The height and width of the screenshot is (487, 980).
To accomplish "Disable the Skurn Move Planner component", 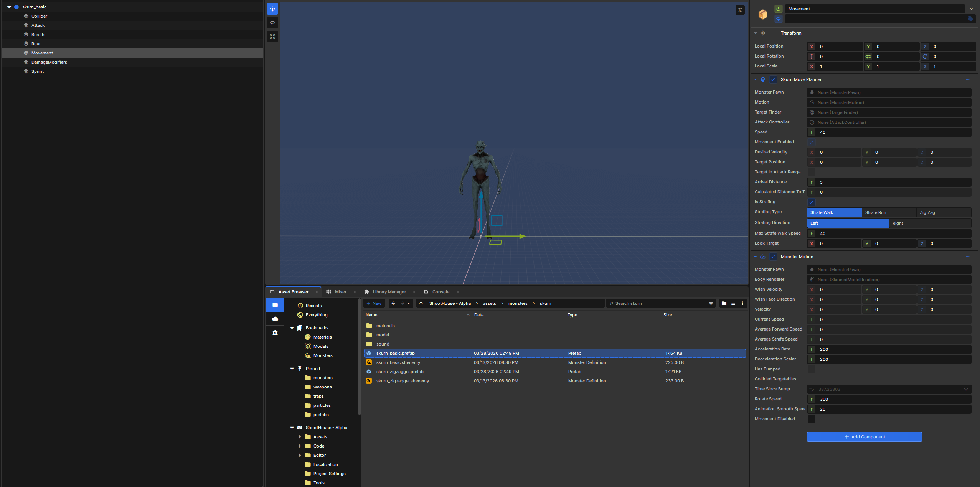I will click(x=773, y=79).
